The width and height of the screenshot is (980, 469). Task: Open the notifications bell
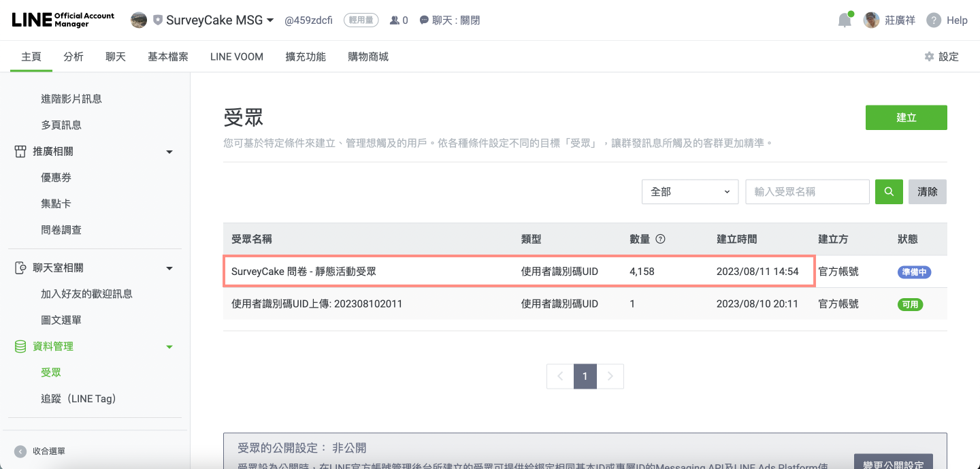(845, 20)
